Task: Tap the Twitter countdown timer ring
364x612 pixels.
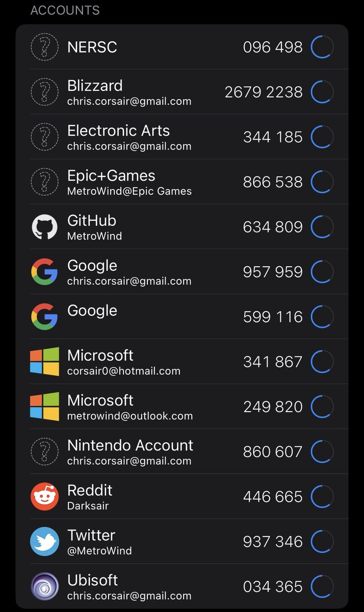Action: [x=322, y=542]
